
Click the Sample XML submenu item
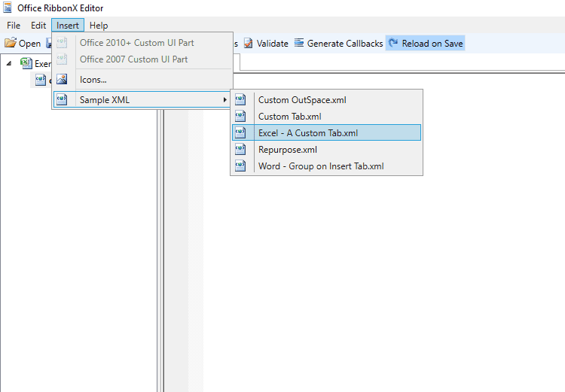(x=142, y=100)
